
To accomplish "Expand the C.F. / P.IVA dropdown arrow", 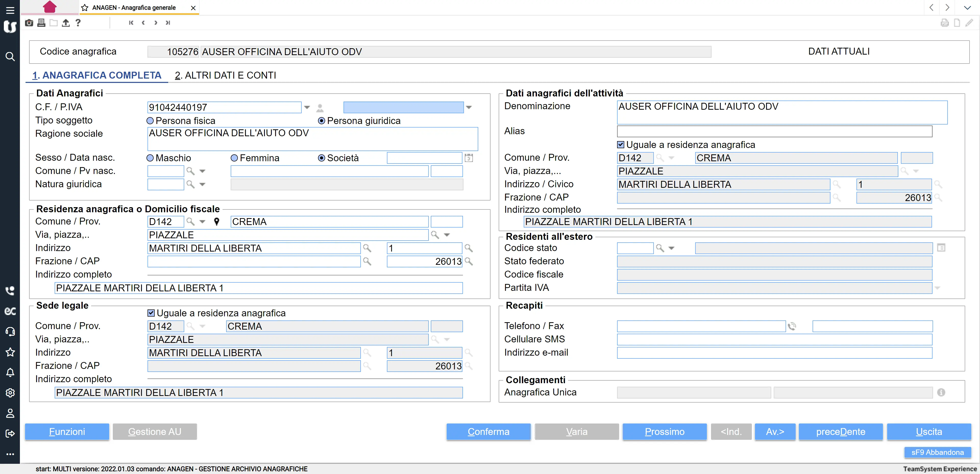I will [307, 107].
